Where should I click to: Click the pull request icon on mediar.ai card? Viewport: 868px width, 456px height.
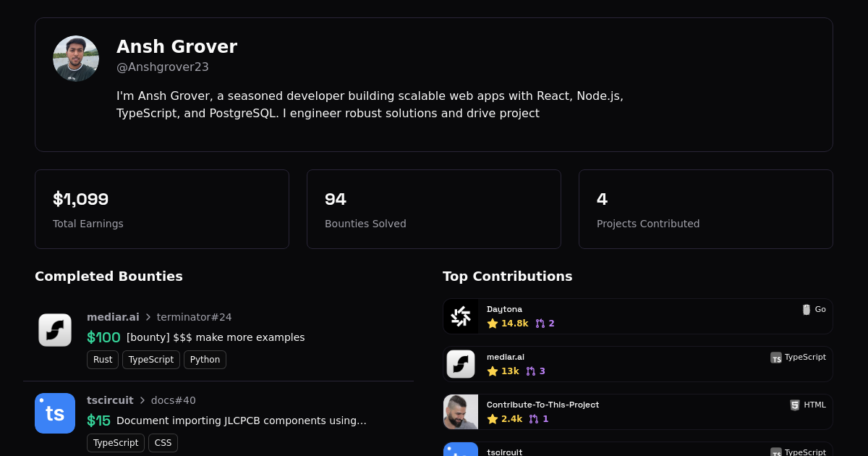click(x=531, y=371)
